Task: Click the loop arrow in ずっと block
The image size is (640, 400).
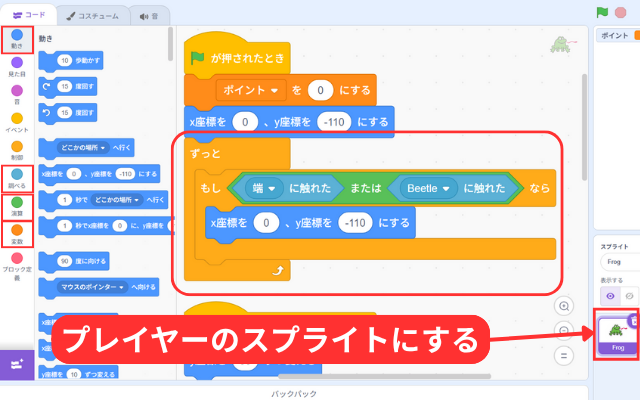Action: pyautogui.click(x=278, y=271)
